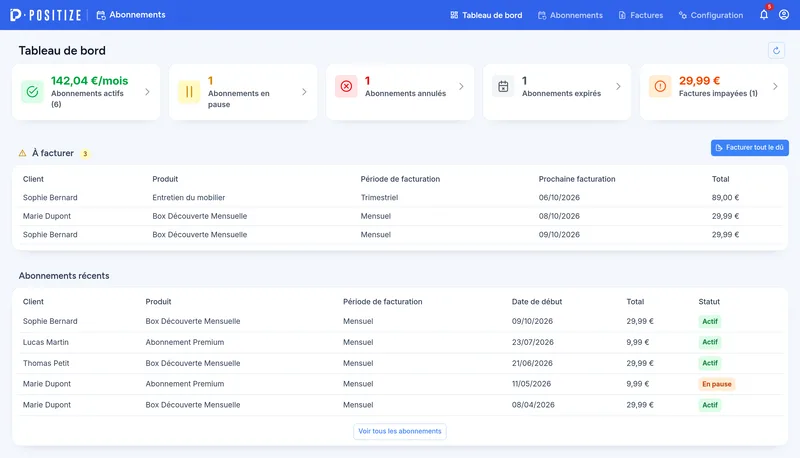Click the yellow pause icon card
800x458 pixels.
click(189, 92)
